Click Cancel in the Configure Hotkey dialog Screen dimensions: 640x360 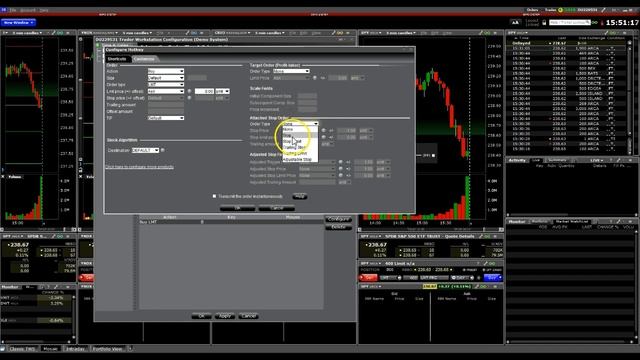click(x=276, y=208)
